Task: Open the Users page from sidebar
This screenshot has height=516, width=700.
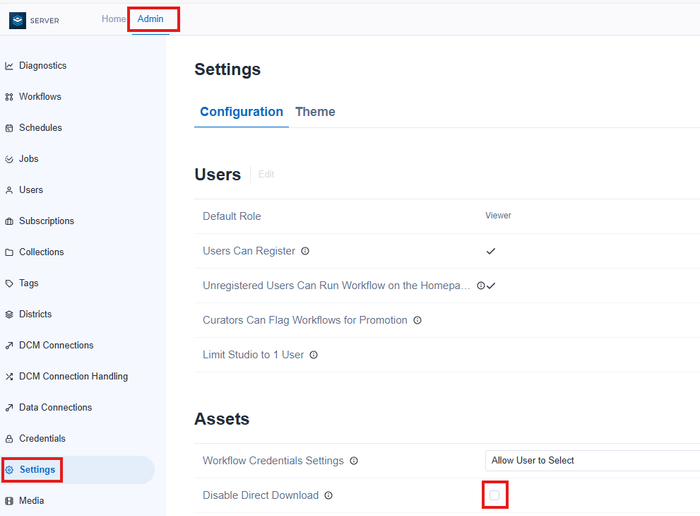Action: [31, 190]
